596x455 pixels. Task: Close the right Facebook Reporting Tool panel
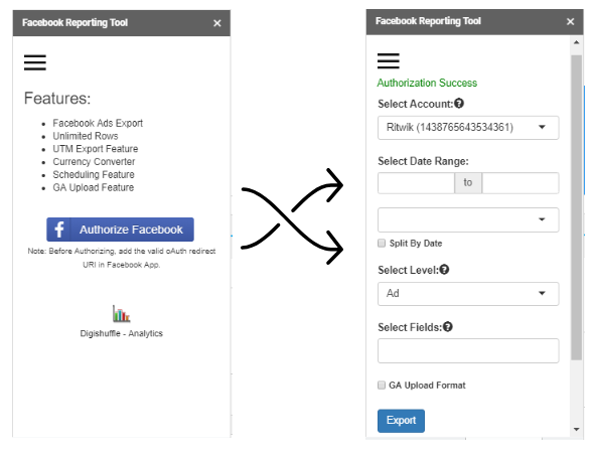click(570, 22)
